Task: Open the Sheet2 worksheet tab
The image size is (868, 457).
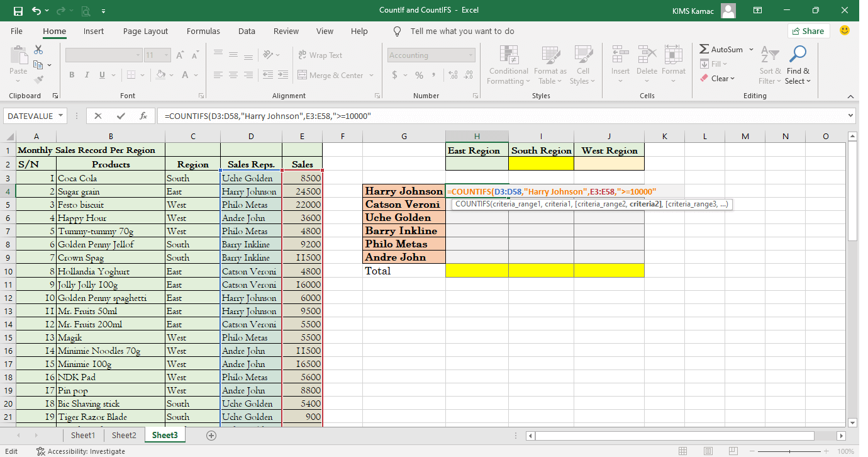Action: 123,435
